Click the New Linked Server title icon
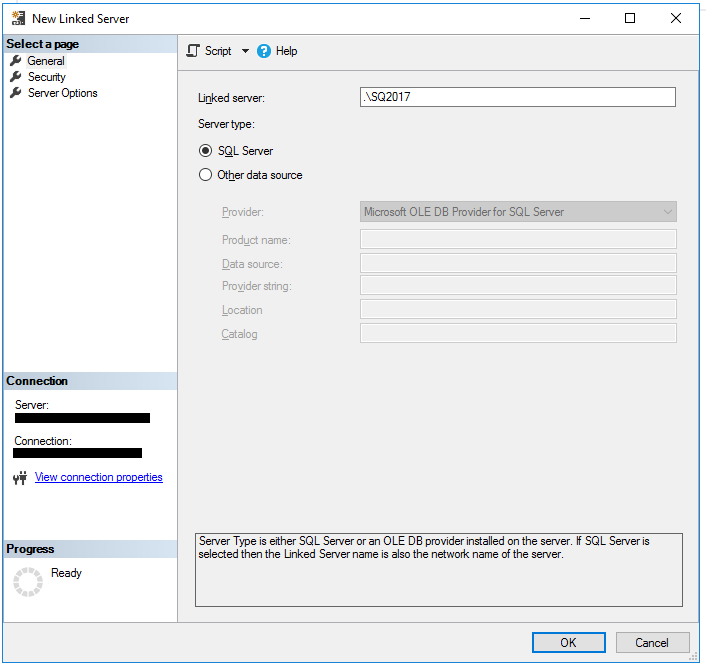 click(x=18, y=18)
